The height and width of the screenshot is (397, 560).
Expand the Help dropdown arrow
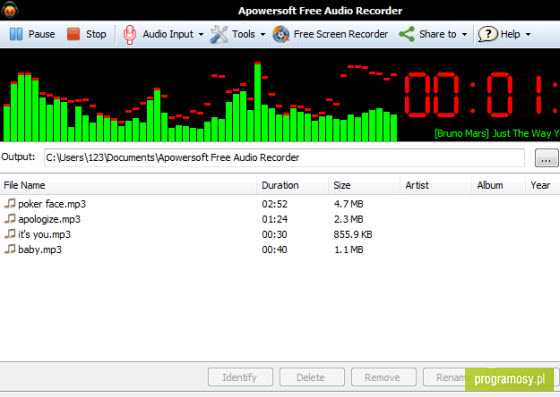click(528, 35)
